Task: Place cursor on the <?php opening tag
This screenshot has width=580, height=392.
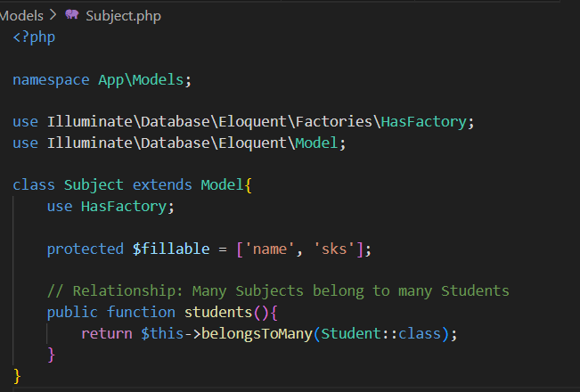Action: tap(34, 38)
